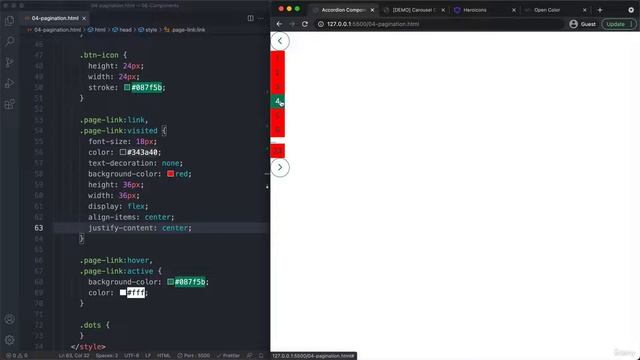This screenshot has width=640, height=360.
Task: Close the 04-pagination.html editor tab
Action: tap(84, 18)
